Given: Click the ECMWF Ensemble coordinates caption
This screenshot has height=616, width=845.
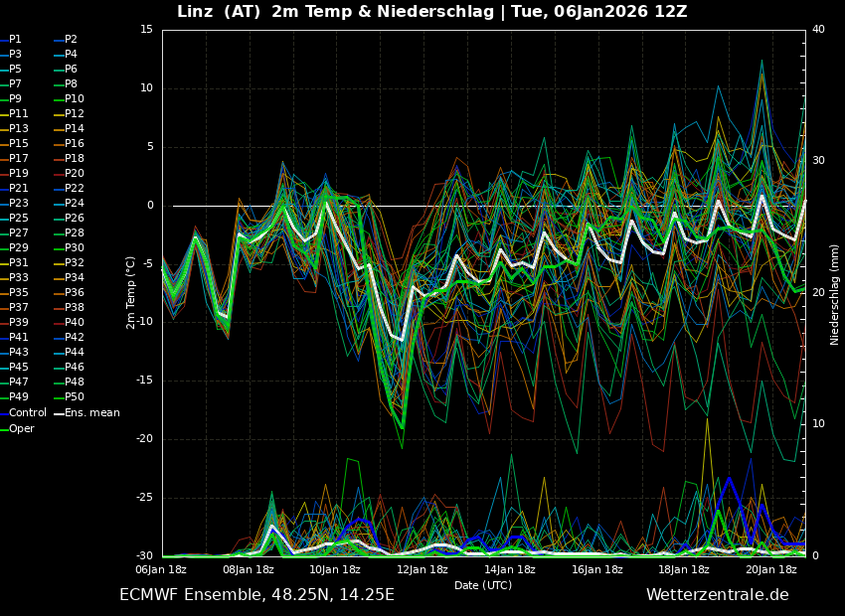Looking at the screenshot, I should (x=256, y=595).
